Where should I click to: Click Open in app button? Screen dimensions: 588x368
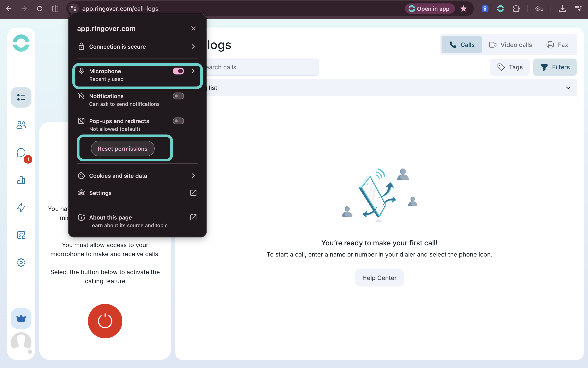point(430,9)
